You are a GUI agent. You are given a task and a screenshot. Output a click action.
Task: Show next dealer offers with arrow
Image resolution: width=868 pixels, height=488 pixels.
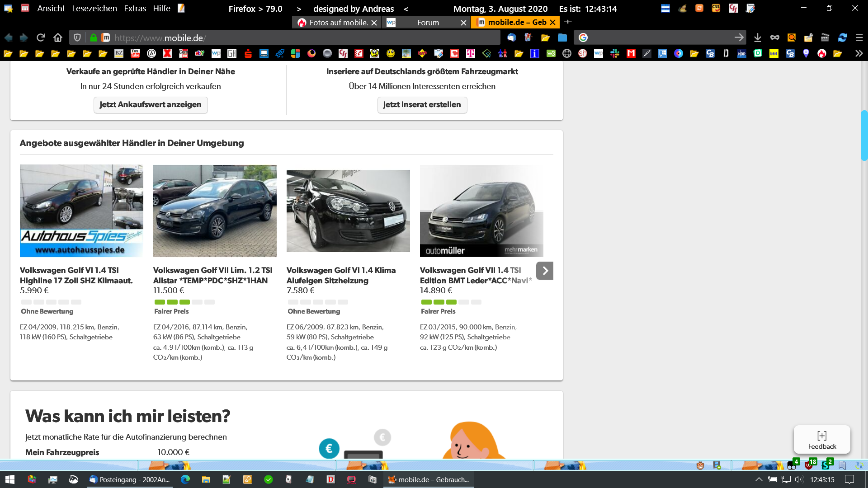point(545,271)
